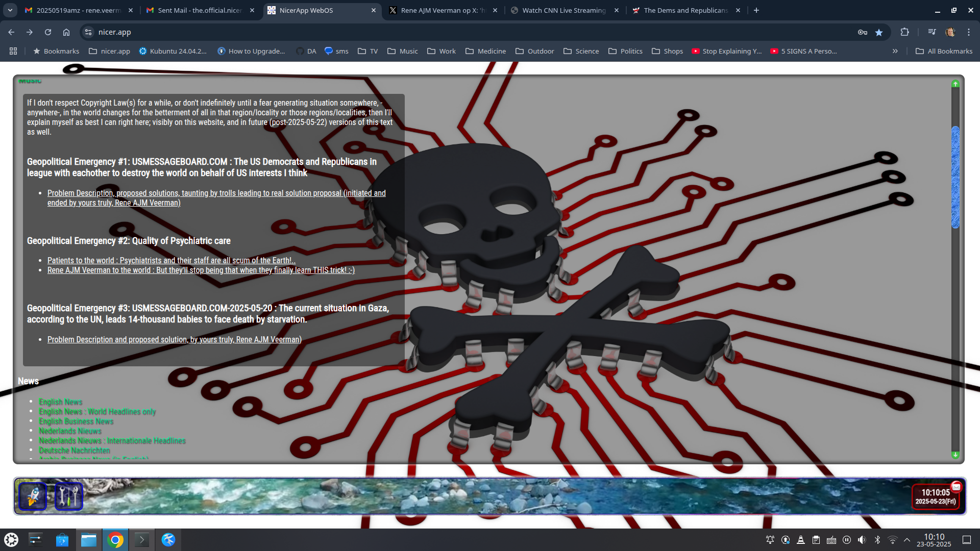Expand the tab search dropdown arrow
Image resolution: width=980 pixels, height=551 pixels.
(x=10, y=10)
